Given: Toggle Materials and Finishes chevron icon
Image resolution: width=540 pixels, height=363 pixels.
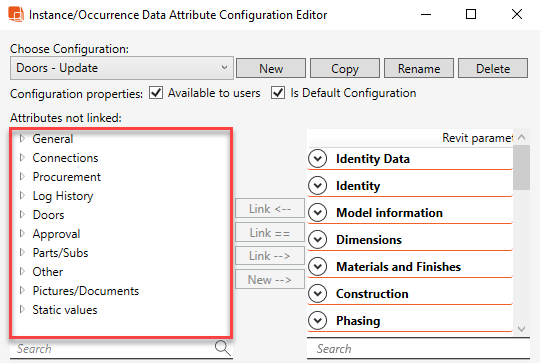Looking at the screenshot, I should tap(318, 267).
